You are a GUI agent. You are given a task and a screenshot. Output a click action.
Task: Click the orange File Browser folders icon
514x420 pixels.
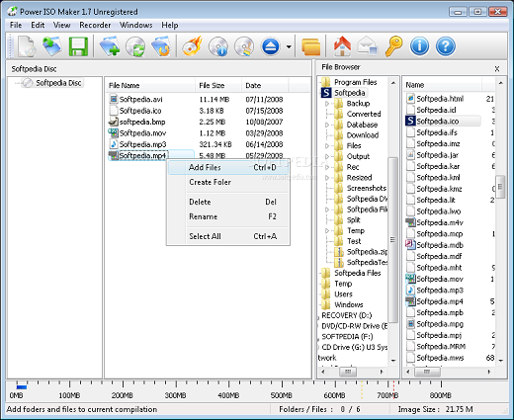(310, 46)
